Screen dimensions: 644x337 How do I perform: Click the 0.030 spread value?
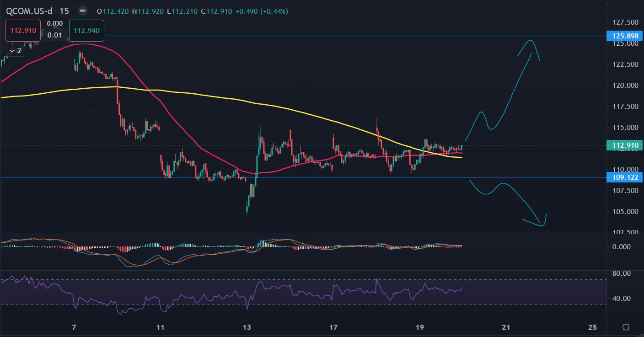[x=55, y=23]
